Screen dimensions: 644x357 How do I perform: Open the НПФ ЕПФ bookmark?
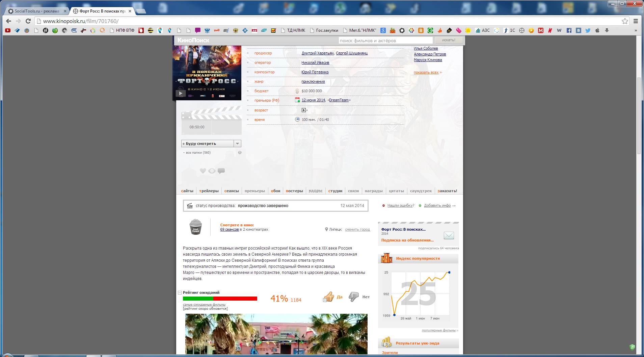122,30
